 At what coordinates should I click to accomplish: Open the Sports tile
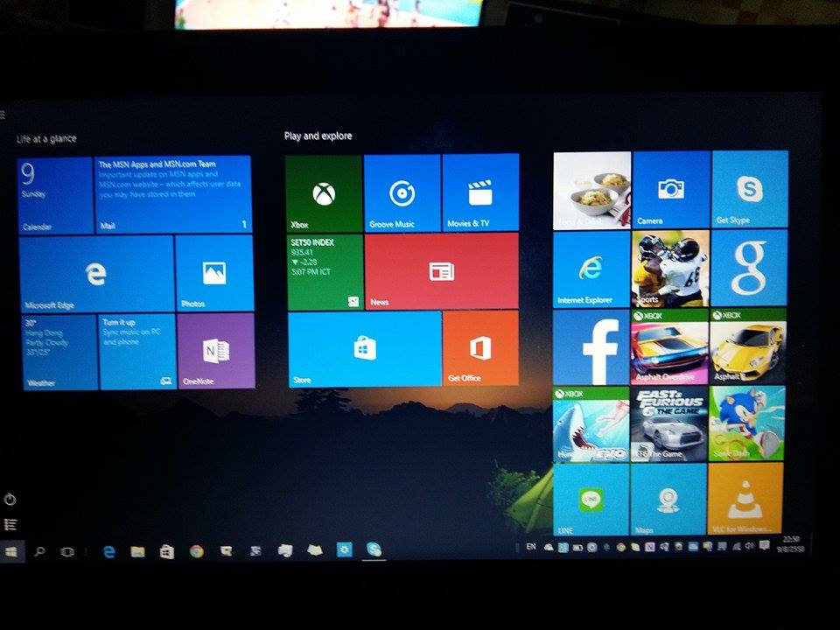coord(670,269)
